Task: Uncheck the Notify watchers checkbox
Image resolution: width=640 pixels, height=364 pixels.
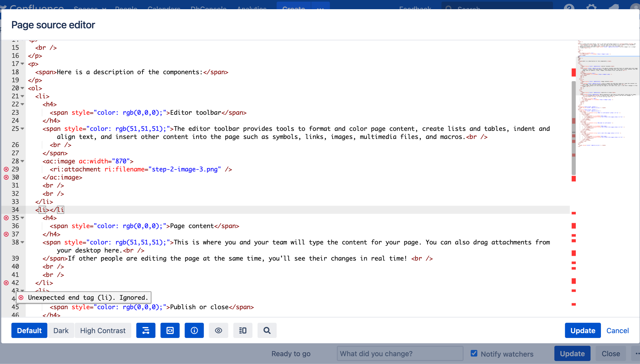Action: point(474,353)
